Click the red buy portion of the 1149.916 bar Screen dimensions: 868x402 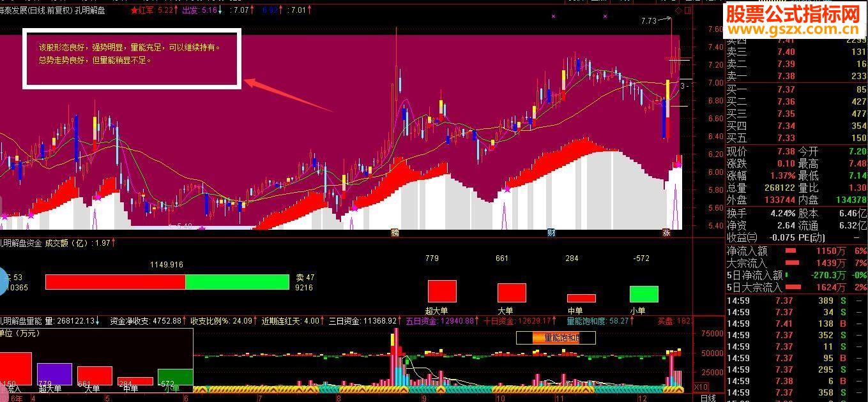pyautogui.click(x=115, y=282)
